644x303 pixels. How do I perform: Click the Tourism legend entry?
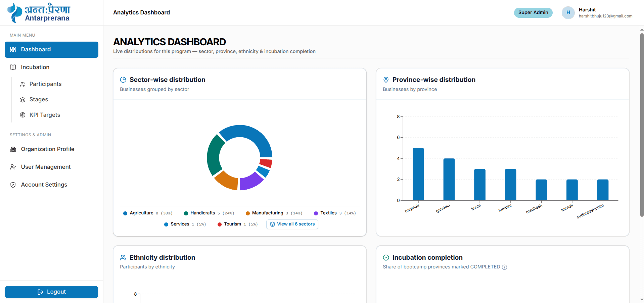238,224
